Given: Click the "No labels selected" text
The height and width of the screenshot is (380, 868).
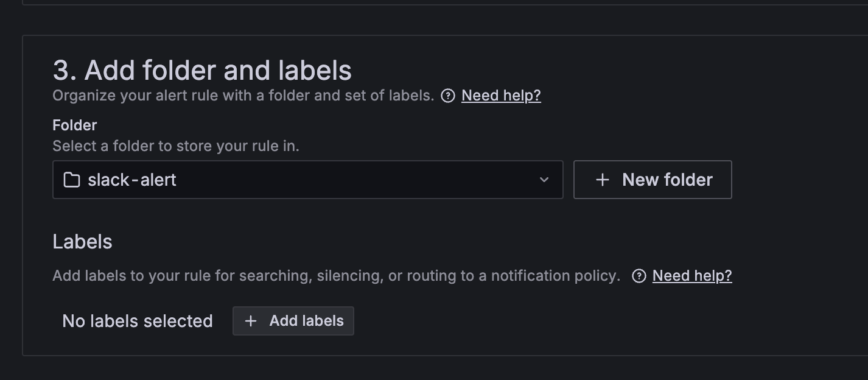Looking at the screenshot, I should point(138,321).
